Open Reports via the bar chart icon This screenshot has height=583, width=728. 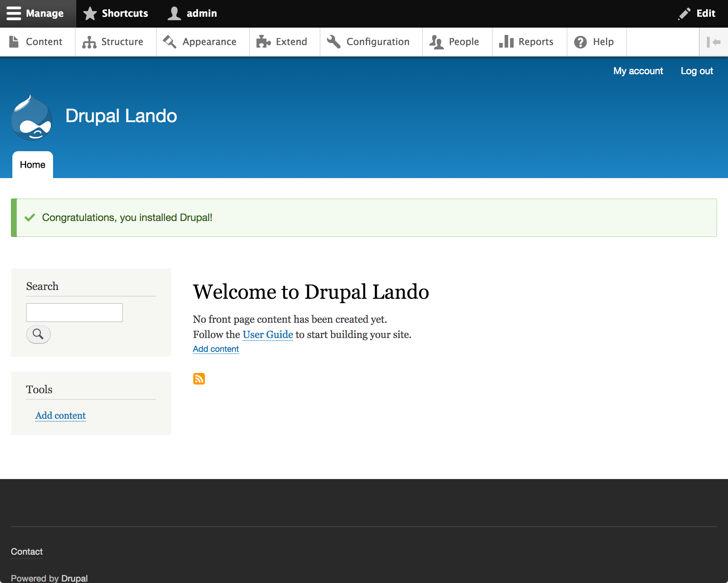click(506, 42)
